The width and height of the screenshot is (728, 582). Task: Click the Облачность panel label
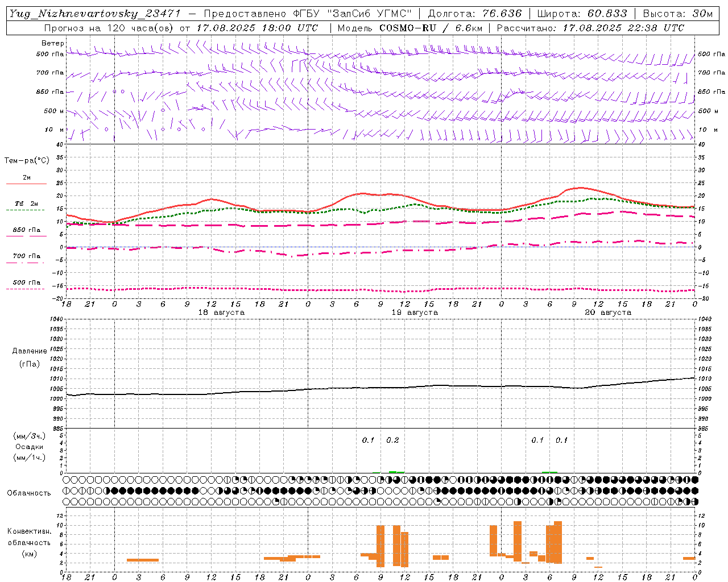click(29, 493)
